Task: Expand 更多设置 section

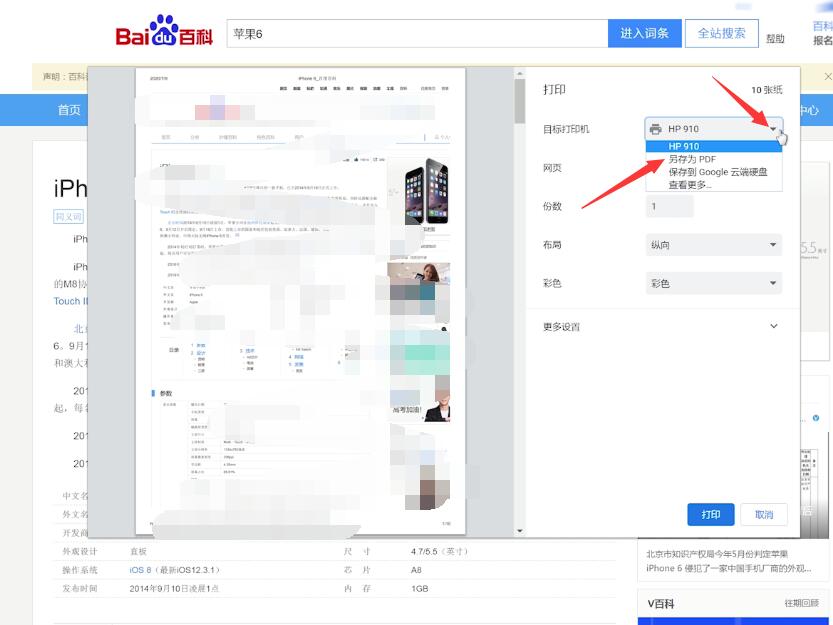Action: pyautogui.click(x=661, y=326)
